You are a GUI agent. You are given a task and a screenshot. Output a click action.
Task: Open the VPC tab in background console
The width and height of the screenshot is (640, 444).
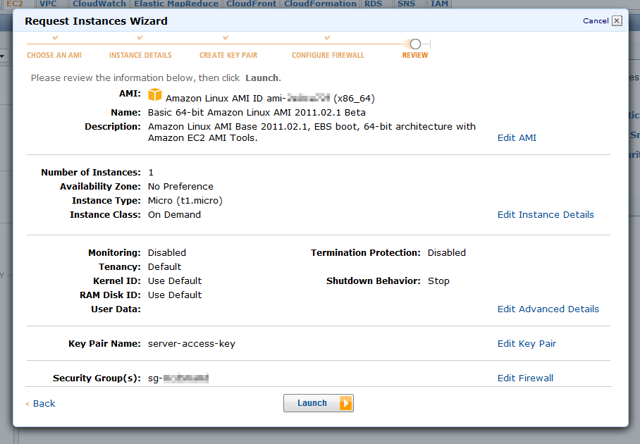48,4
